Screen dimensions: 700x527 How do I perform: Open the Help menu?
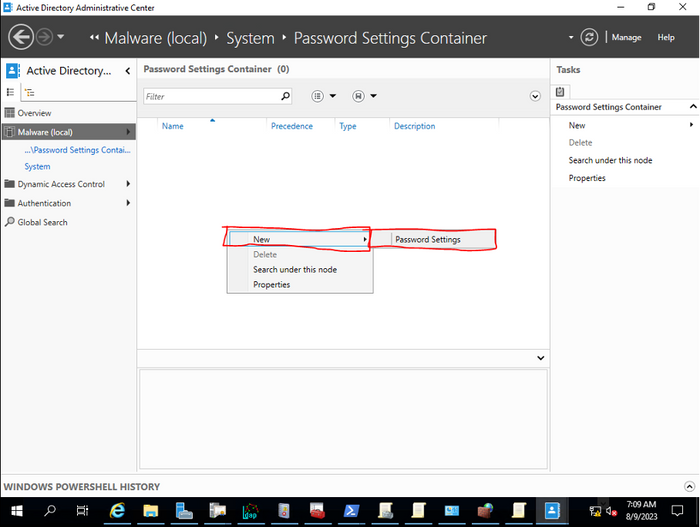click(x=666, y=38)
